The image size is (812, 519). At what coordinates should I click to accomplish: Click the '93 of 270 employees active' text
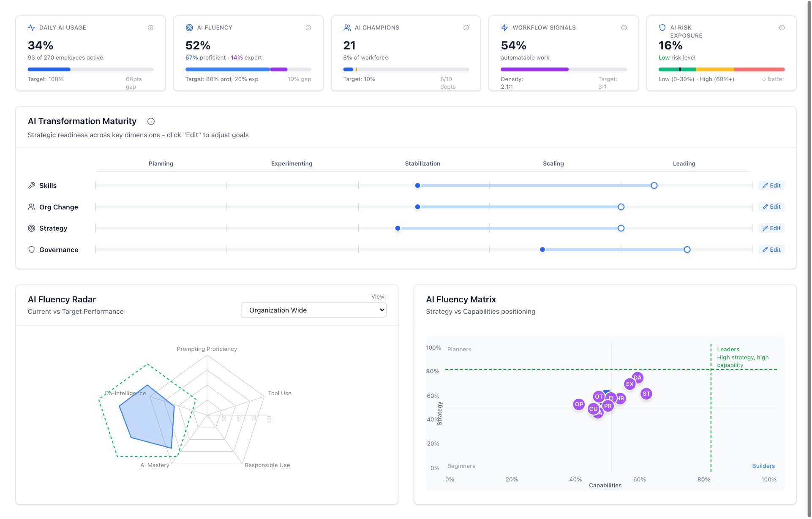(x=65, y=58)
